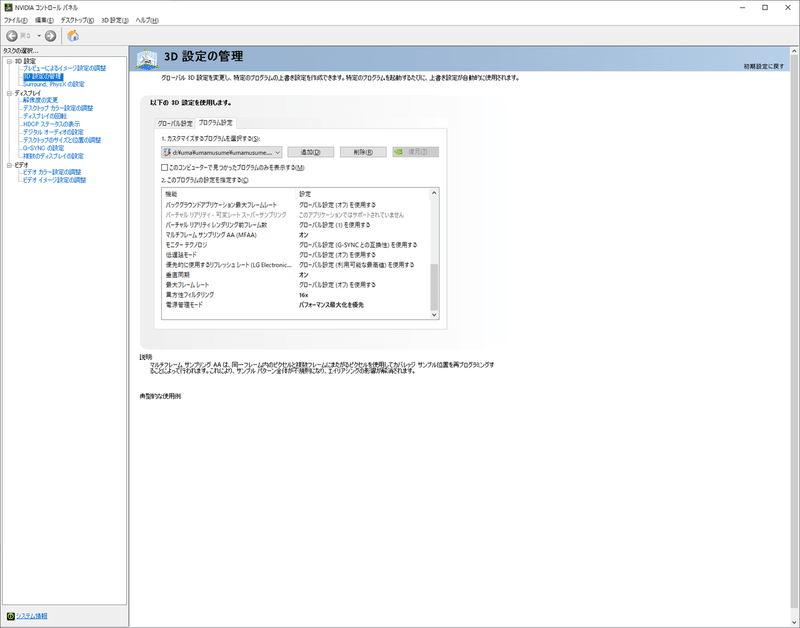Select the 垂直同期 row

tap(296, 274)
